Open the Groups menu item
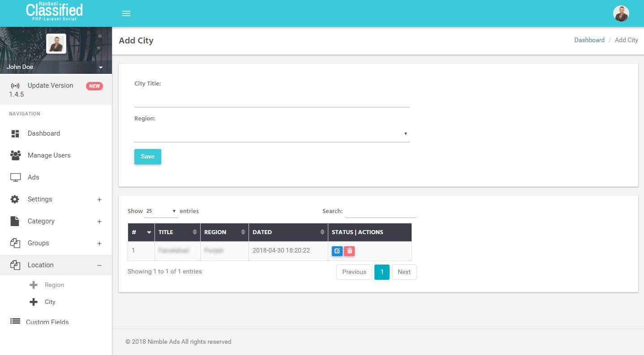 [38, 243]
